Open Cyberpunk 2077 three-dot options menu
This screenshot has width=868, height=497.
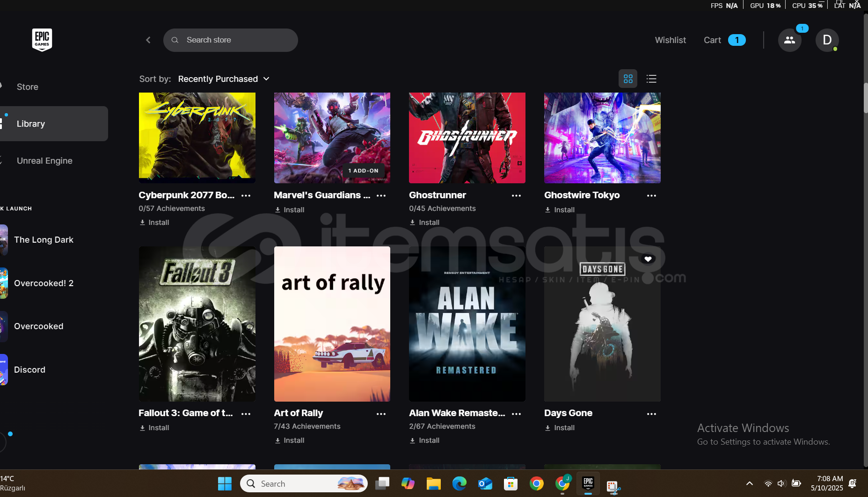(x=246, y=196)
